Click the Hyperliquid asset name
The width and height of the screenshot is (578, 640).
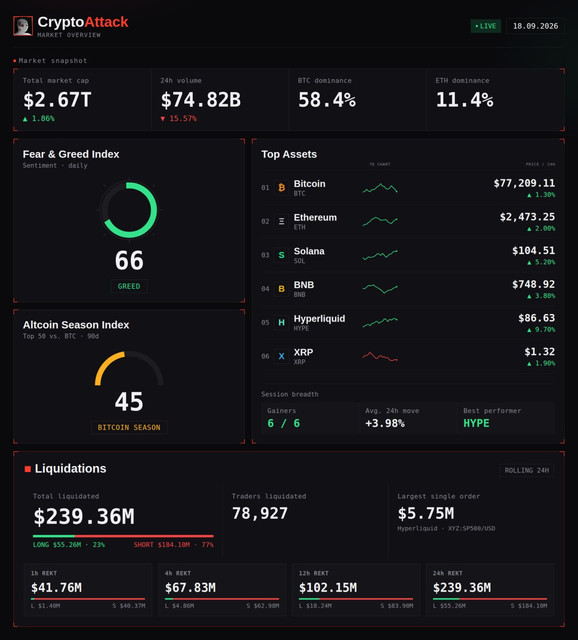pos(319,319)
